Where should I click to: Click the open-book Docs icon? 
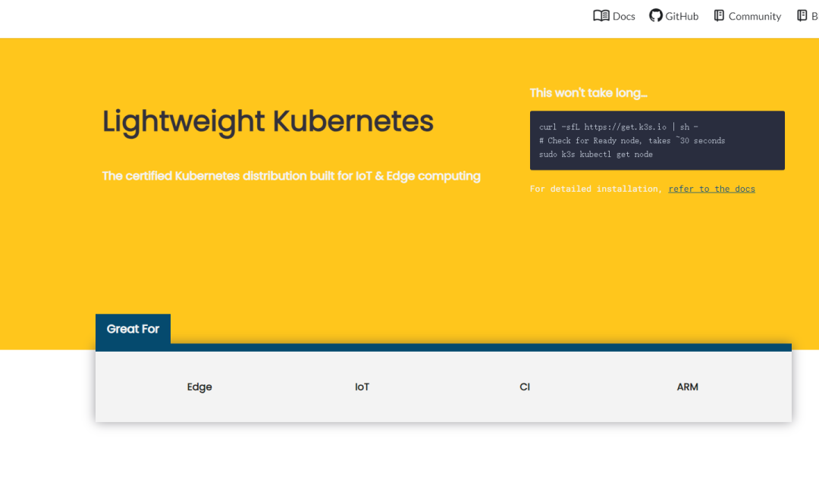click(601, 16)
